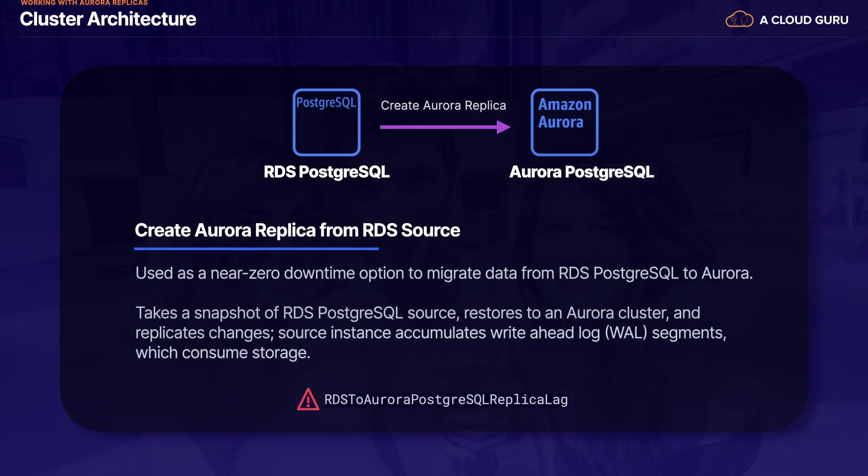This screenshot has height=476, width=868.
Task: Click the "RDS PostgreSQL" caption
Action: click(x=326, y=172)
